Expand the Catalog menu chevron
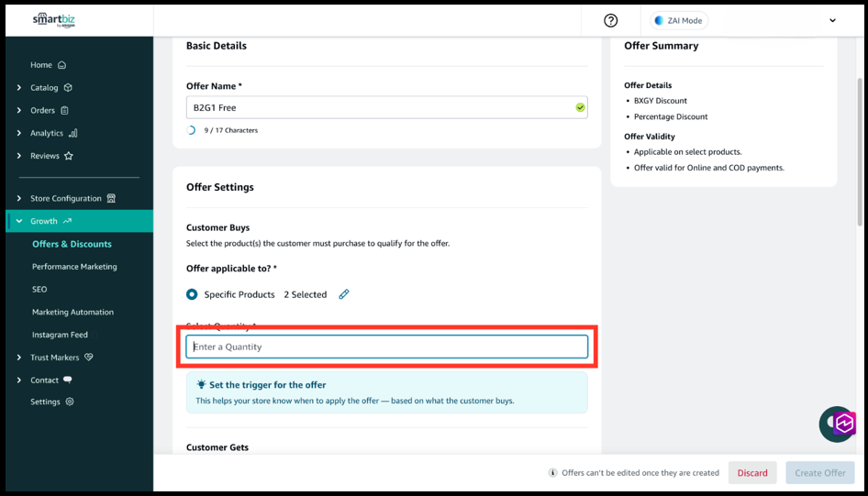Viewport: 868px width, 496px height. [19, 88]
